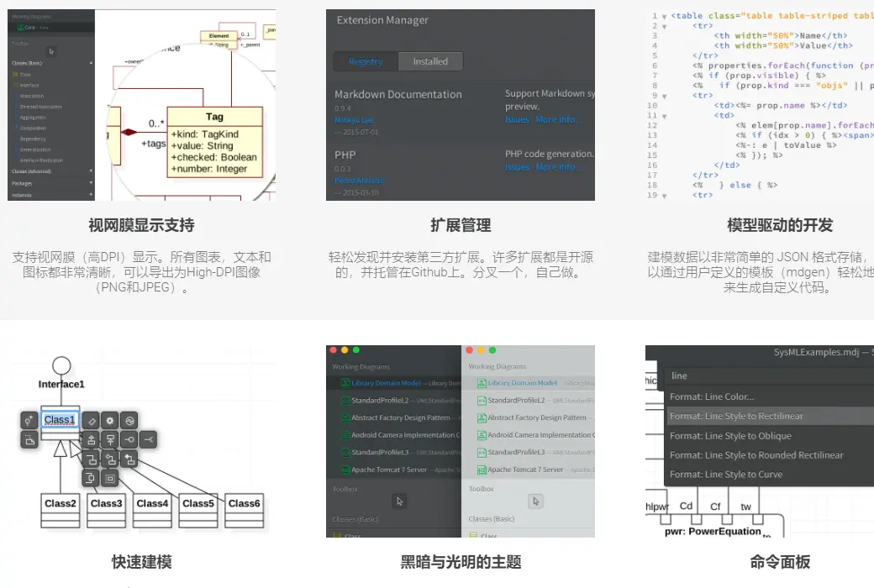
Task: Open Issues link for Markdown Documentation
Action: pyautogui.click(x=518, y=119)
